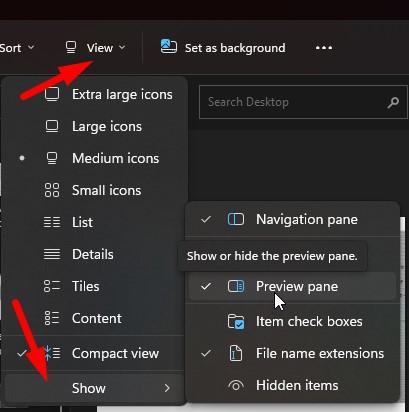
Task: Expand the Show submenu
Action: click(95, 388)
